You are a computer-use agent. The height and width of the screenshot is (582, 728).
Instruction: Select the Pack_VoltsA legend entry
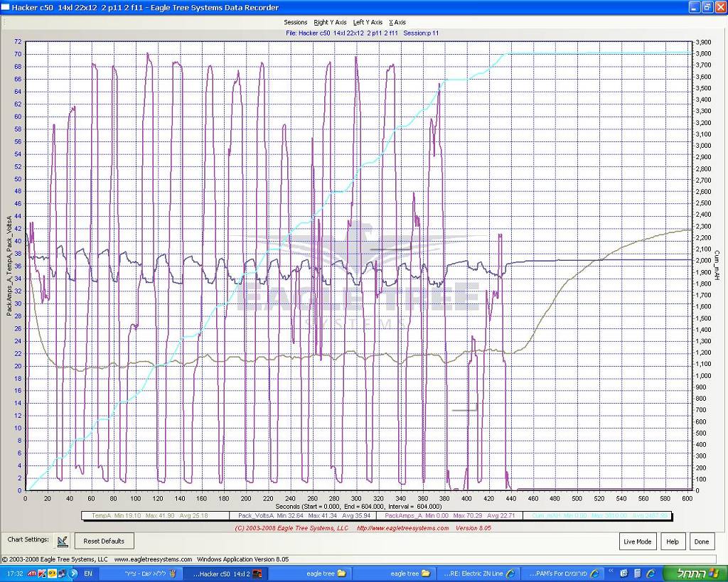(302, 516)
